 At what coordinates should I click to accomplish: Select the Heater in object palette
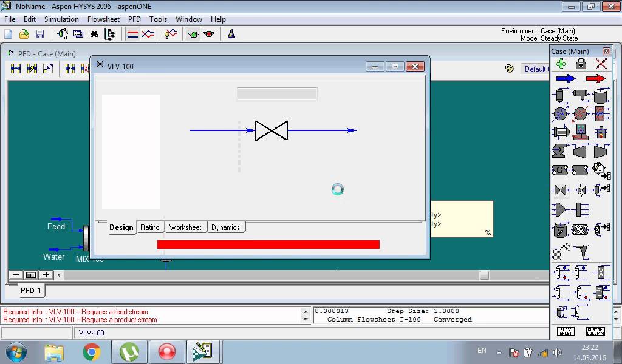pos(580,114)
